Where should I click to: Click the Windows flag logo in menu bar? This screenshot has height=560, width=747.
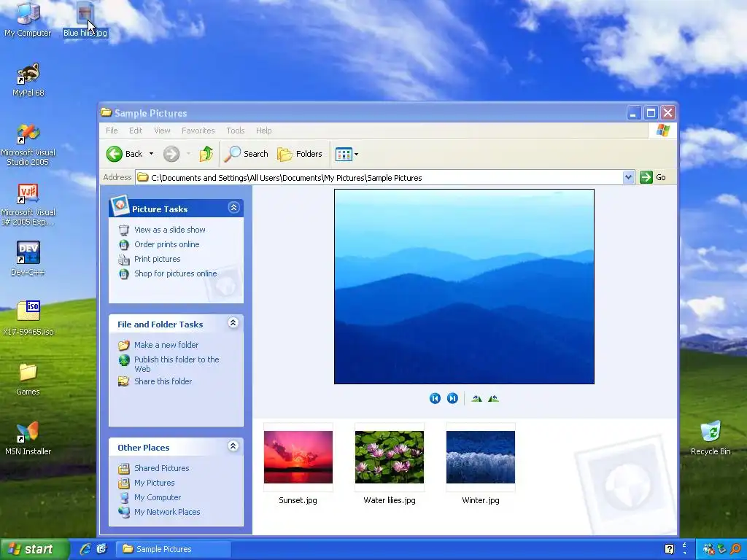tap(662, 131)
